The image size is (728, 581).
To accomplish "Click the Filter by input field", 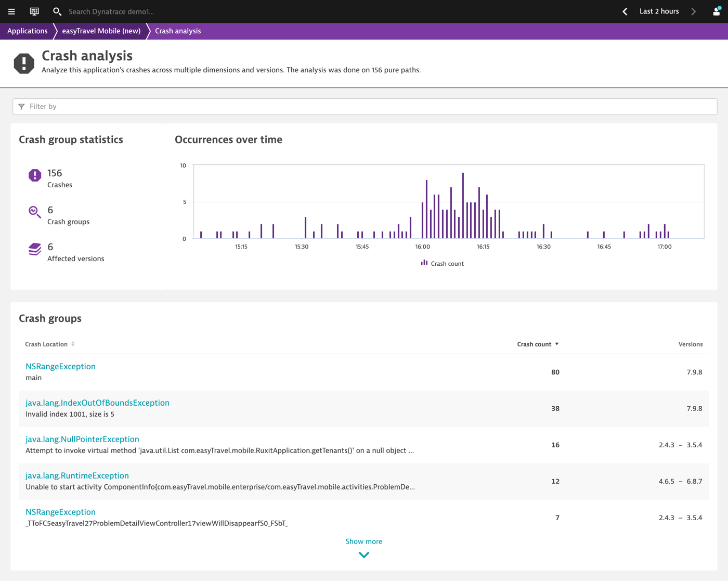I will point(365,107).
